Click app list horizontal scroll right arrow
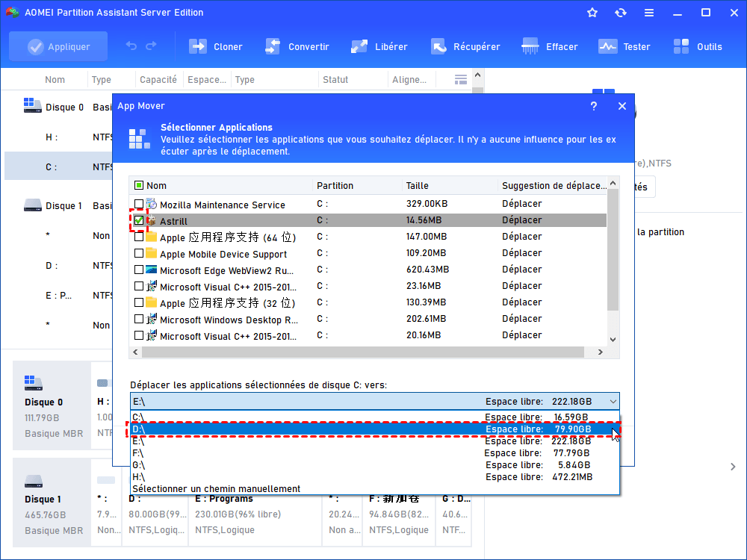 [x=601, y=352]
